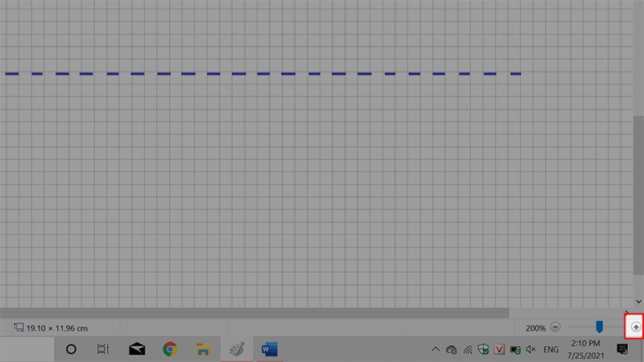The width and height of the screenshot is (644, 362).
Task: Click the zoom out minus button
Action: [x=555, y=327]
